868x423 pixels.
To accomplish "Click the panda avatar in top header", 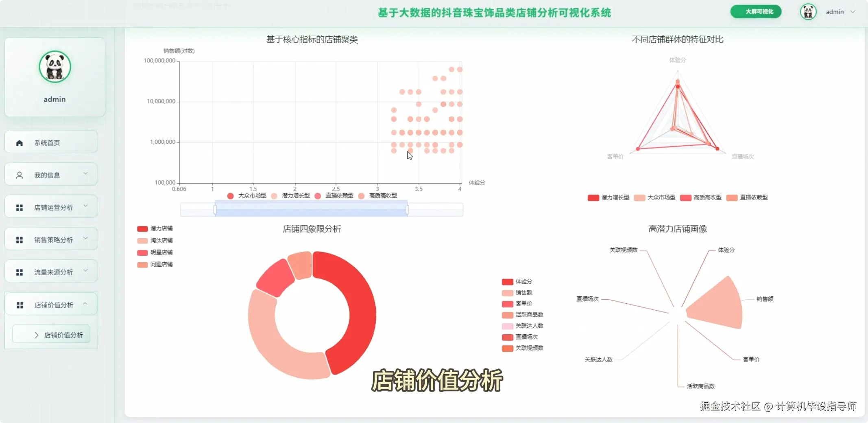I will [808, 12].
